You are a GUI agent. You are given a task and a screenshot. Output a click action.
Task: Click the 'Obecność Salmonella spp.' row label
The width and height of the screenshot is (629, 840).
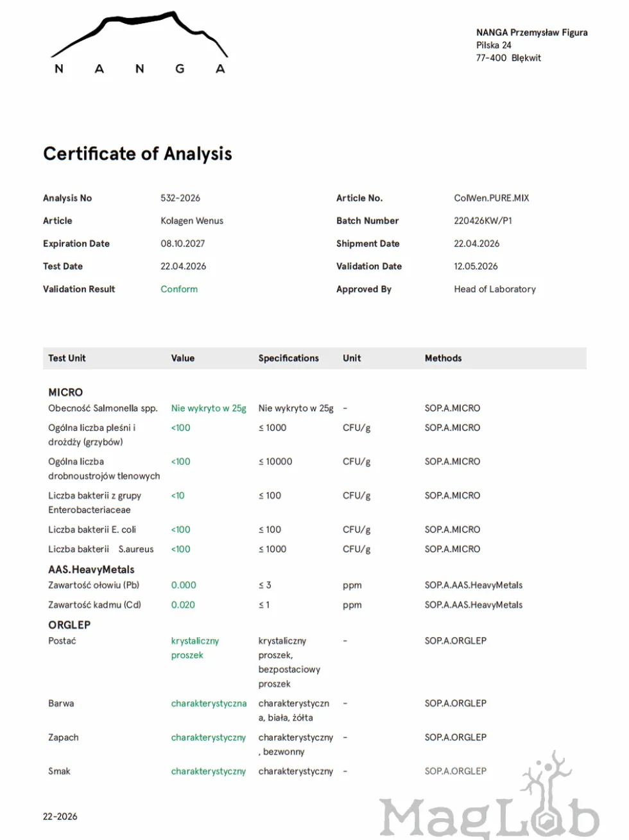[x=103, y=408]
